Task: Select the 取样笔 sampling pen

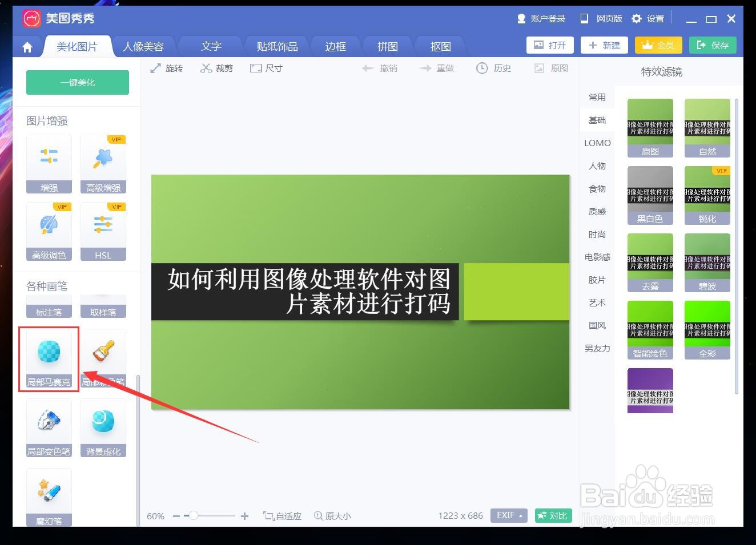Action: coord(103,306)
